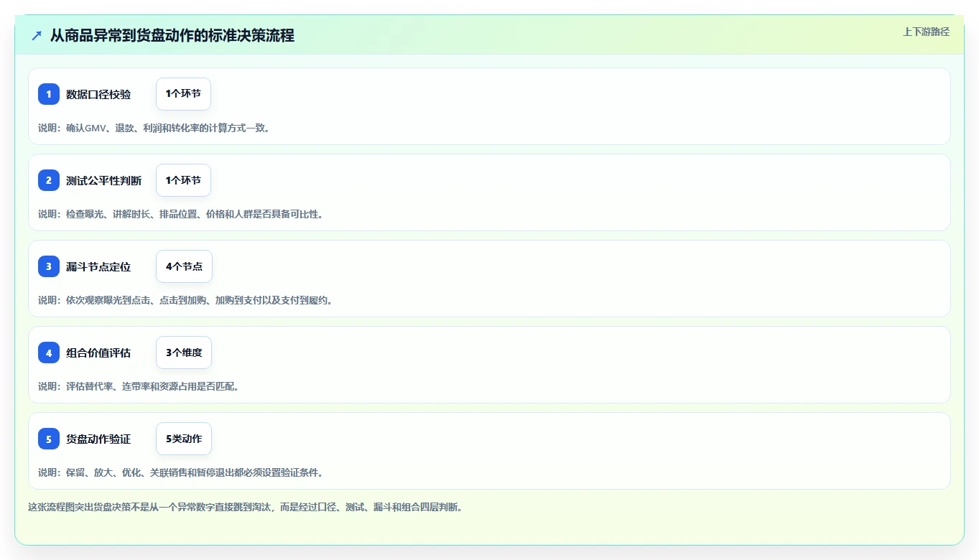
Task: Select step title 漏斗节点定位
Action: click(x=98, y=266)
